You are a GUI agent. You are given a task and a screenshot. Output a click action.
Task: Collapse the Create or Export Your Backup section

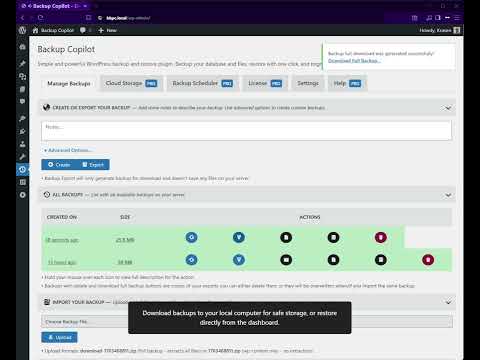click(x=448, y=108)
